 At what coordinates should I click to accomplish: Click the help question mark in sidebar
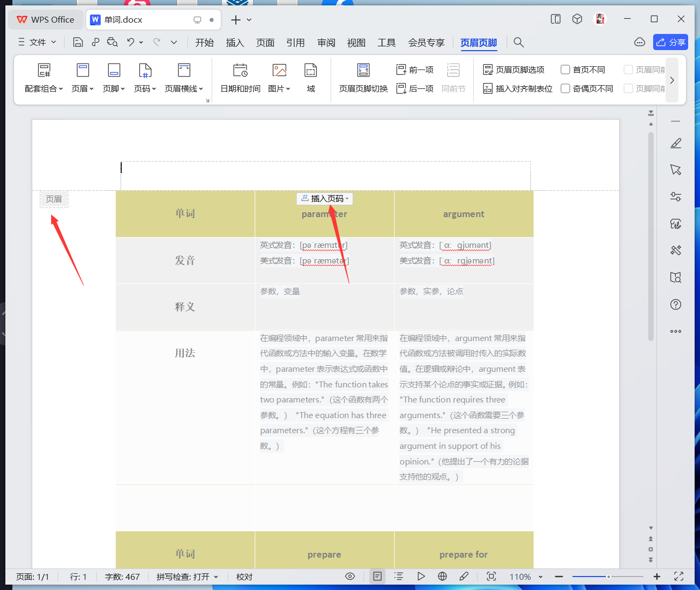coord(676,304)
